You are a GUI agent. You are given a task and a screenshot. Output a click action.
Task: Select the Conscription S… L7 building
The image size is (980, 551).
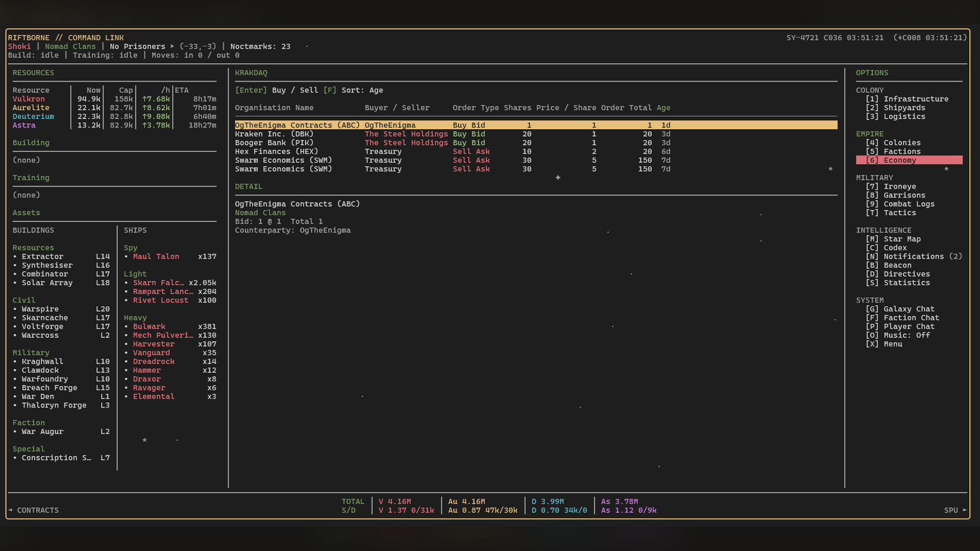[61, 458]
